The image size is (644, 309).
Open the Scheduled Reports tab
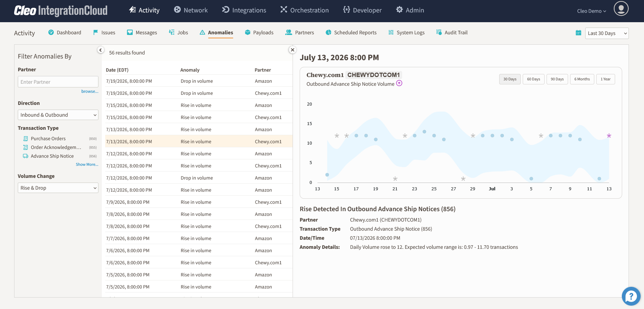pyautogui.click(x=351, y=33)
